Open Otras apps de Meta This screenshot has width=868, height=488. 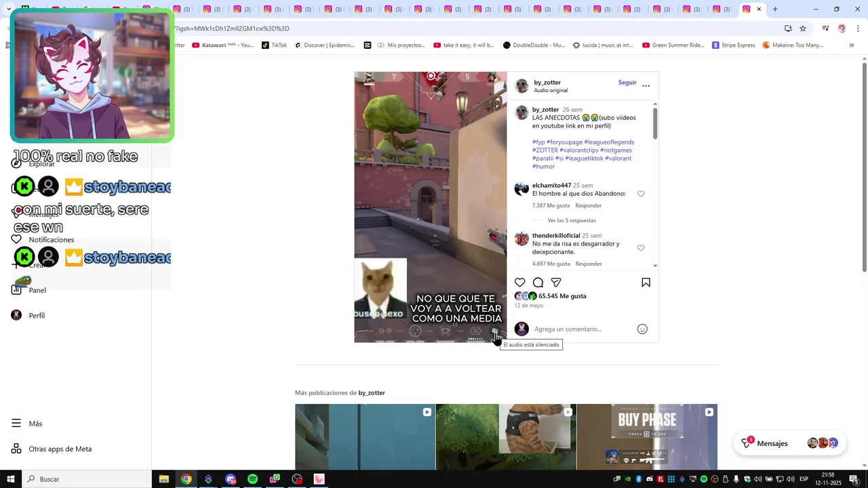(x=52, y=449)
